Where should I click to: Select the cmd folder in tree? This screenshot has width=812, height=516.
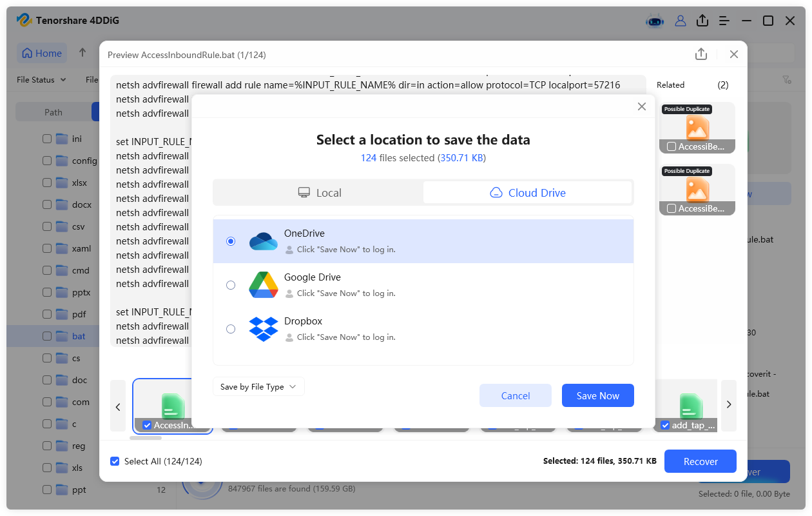tap(81, 270)
